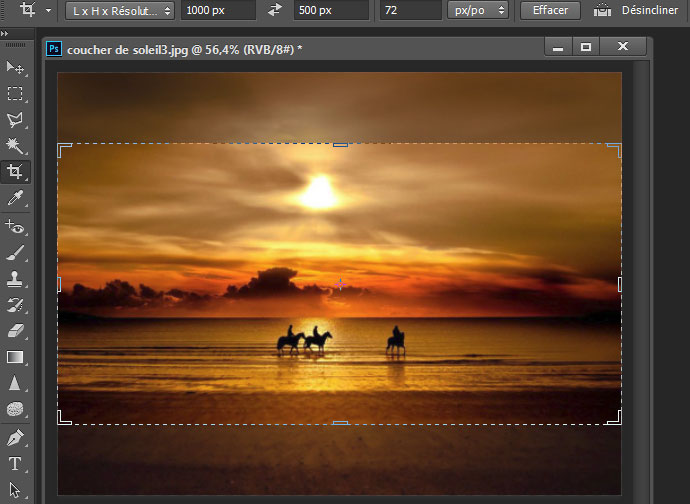Click the Effacer button
Viewport: 690px width, 504px height.
(550, 10)
